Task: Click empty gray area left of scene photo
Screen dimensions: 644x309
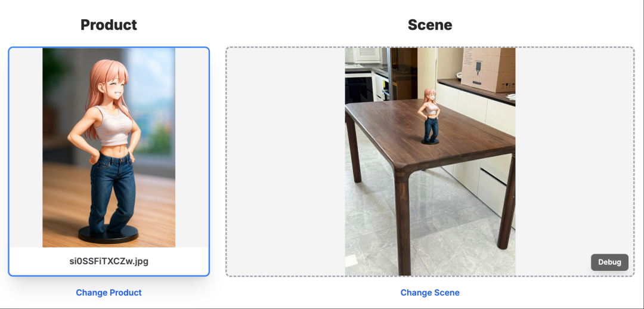Action: click(286, 162)
